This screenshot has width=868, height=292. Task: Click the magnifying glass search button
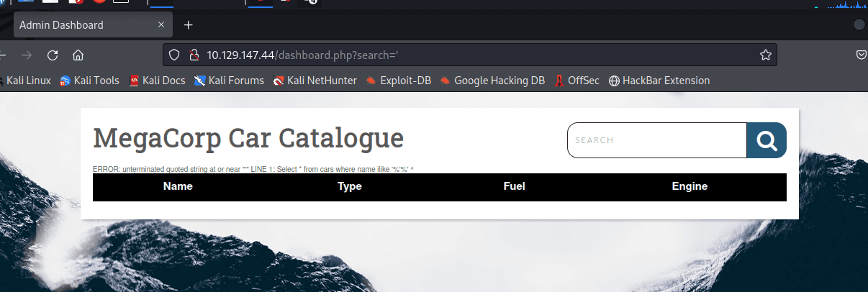point(766,140)
